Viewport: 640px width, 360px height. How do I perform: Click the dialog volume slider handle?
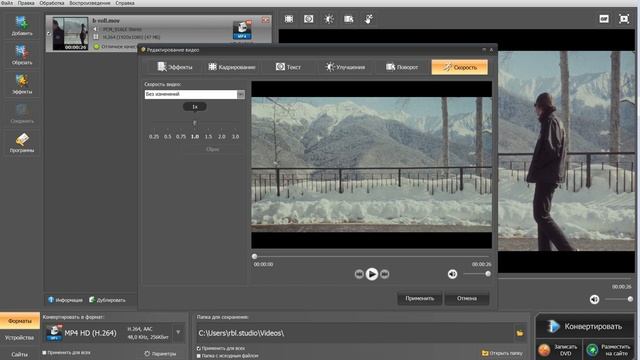pos(488,274)
